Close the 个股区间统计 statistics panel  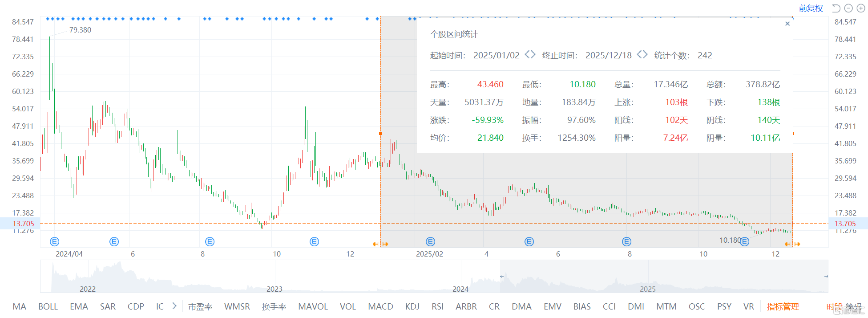click(x=787, y=24)
